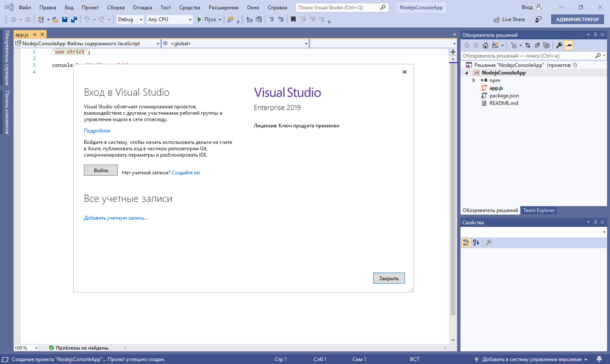The image size is (610, 364).
Task: Start debugging with the green play icon
Action: (x=200, y=19)
